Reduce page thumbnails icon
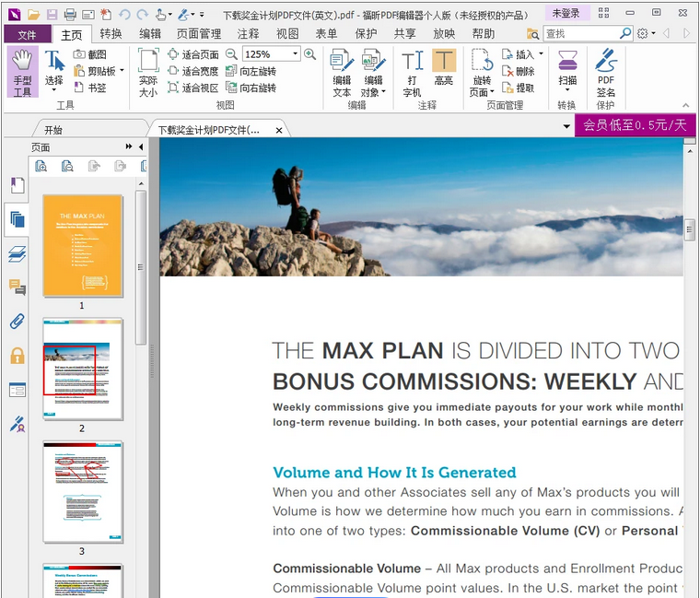The height and width of the screenshot is (598, 700). 67,166
